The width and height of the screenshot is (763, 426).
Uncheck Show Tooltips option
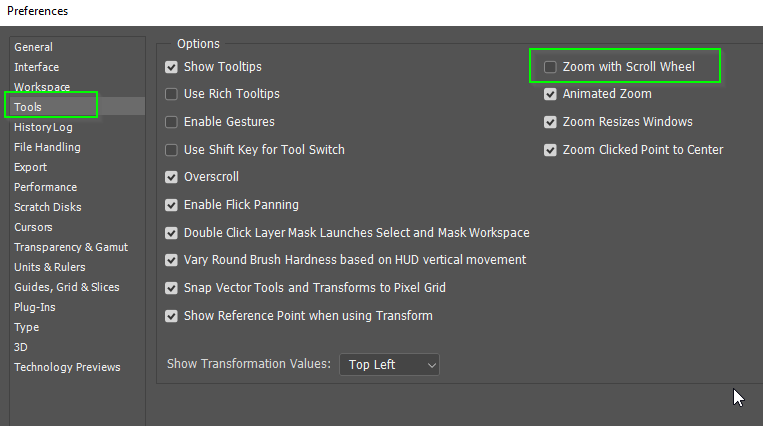click(x=171, y=67)
